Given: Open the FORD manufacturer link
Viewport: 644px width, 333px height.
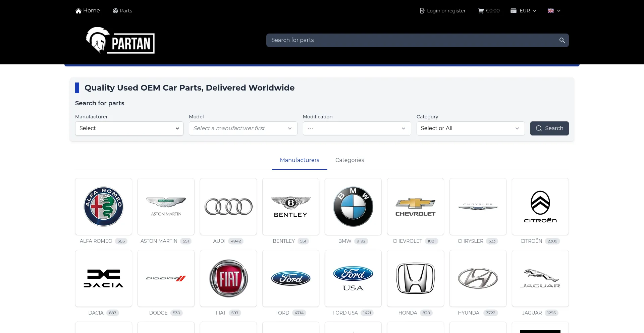Looking at the screenshot, I should (282, 313).
